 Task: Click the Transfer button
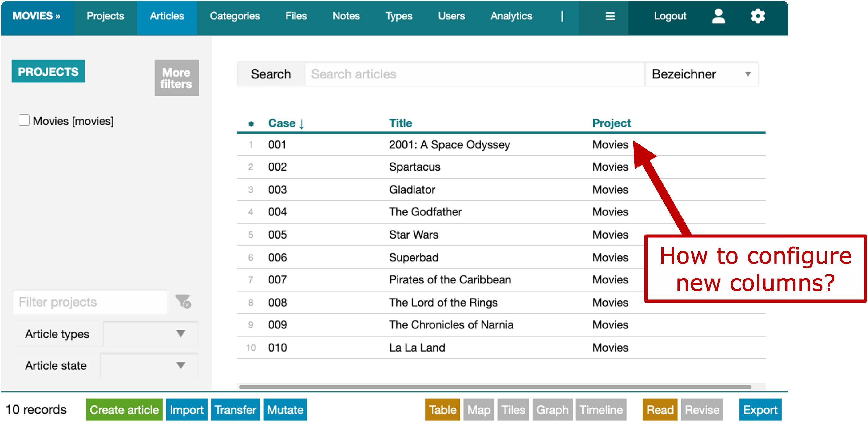pos(236,409)
